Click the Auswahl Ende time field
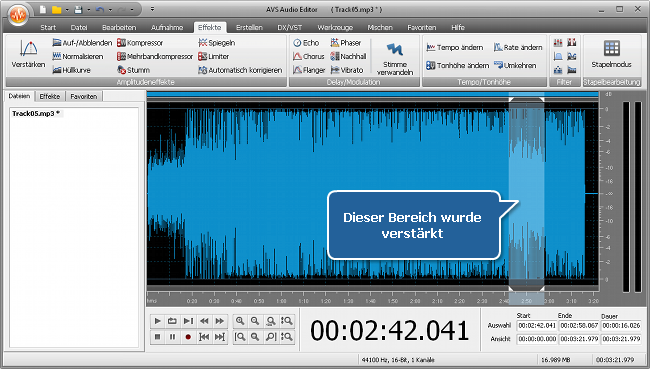Screen dimensions: 650x369 [579, 325]
